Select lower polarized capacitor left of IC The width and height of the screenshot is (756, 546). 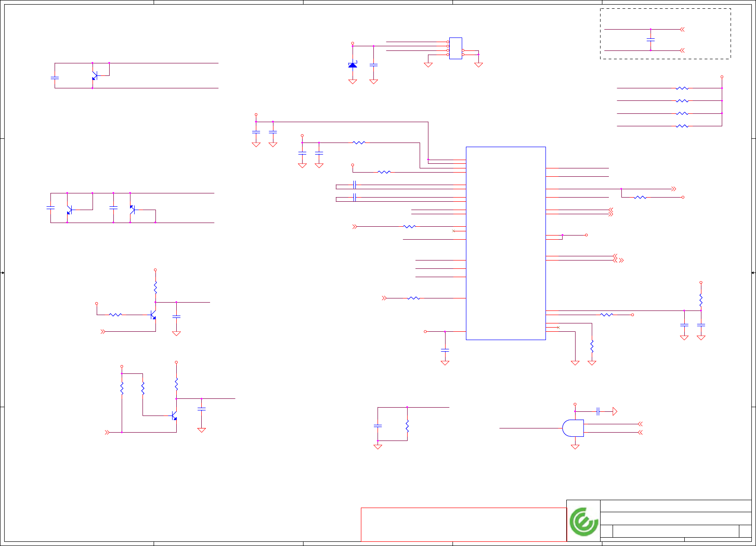pos(354,198)
